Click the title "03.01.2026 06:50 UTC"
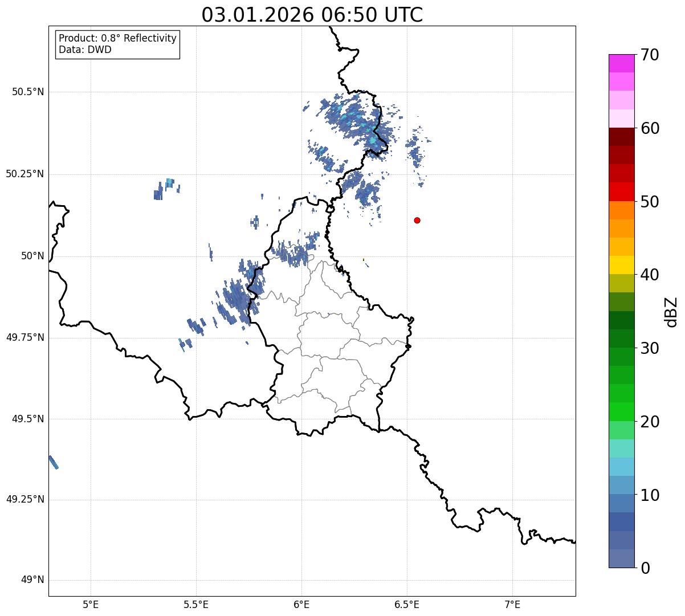685x616 pixels. (x=312, y=15)
